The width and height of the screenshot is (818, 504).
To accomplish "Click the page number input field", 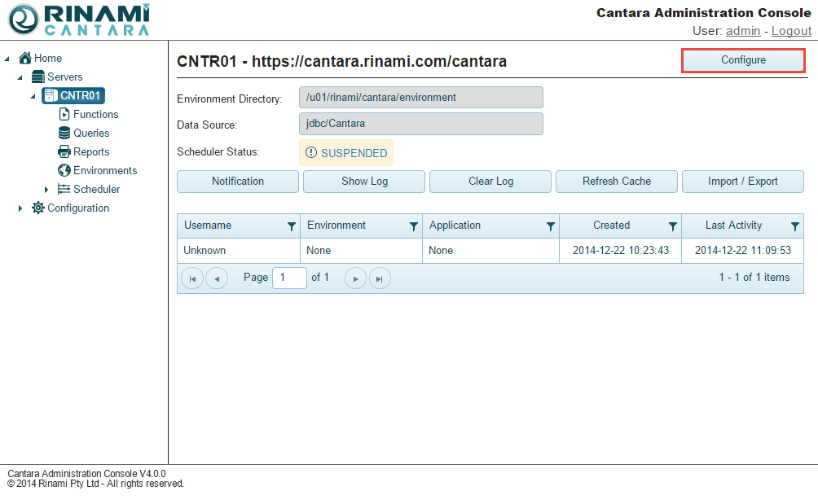I will tap(289, 278).
